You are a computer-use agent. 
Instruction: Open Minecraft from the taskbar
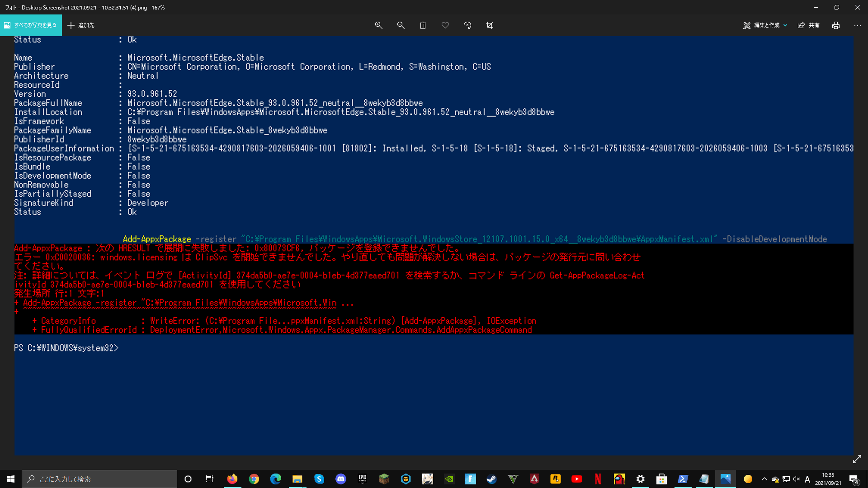(x=384, y=479)
